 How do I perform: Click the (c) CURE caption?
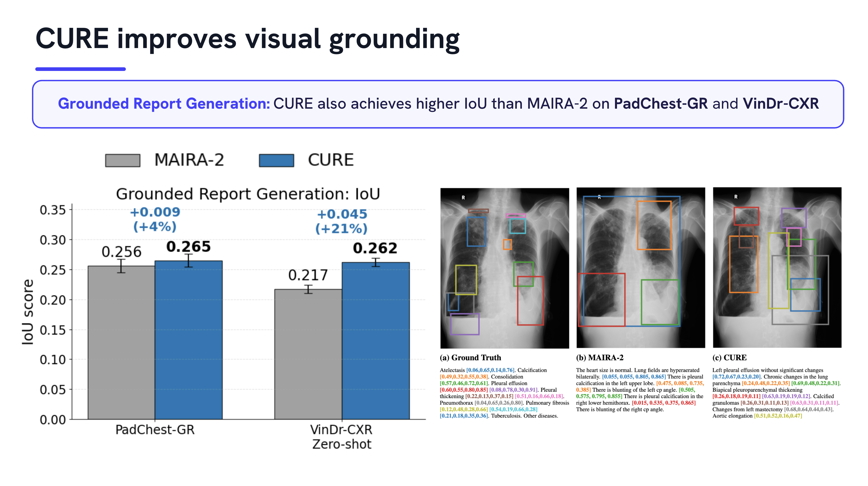(730, 358)
